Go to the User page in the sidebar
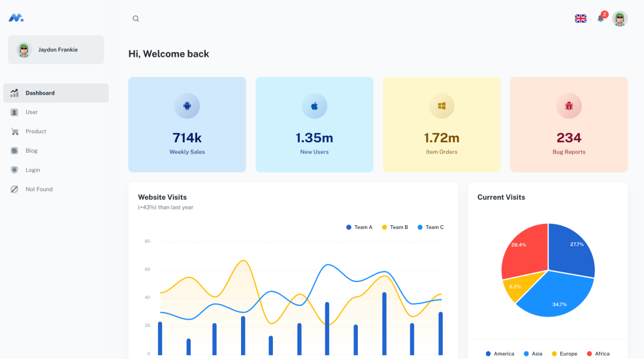This screenshot has width=644, height=359. coord(31,112)
